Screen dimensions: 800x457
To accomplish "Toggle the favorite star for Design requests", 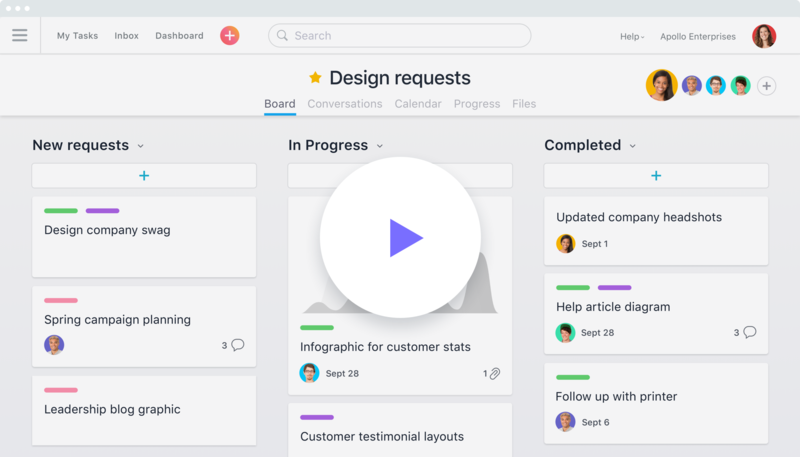I will point(315,78).
